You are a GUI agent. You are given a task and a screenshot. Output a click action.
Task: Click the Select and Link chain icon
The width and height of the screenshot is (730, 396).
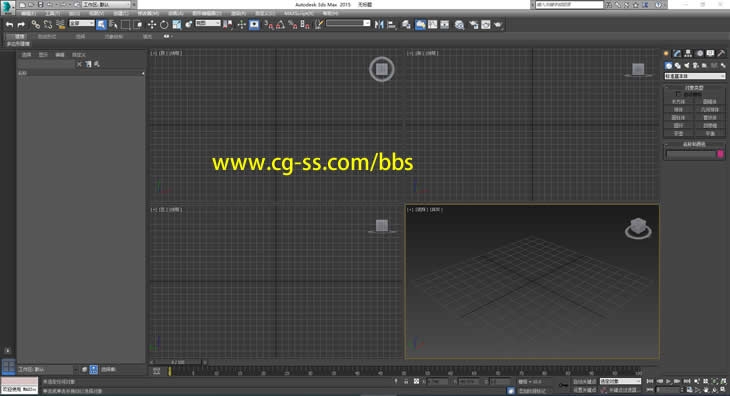click(x=35, y=25)
